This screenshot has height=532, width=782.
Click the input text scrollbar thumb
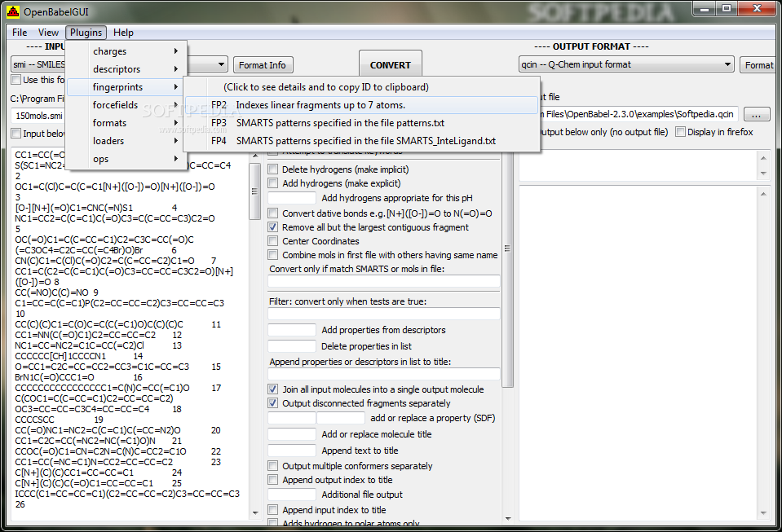point(255,191)
